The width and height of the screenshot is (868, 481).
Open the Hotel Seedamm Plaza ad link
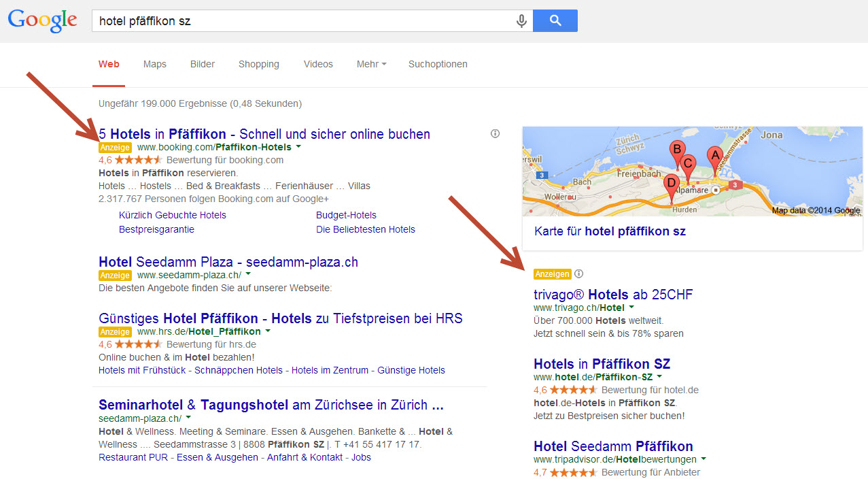(x=228, y=262)
